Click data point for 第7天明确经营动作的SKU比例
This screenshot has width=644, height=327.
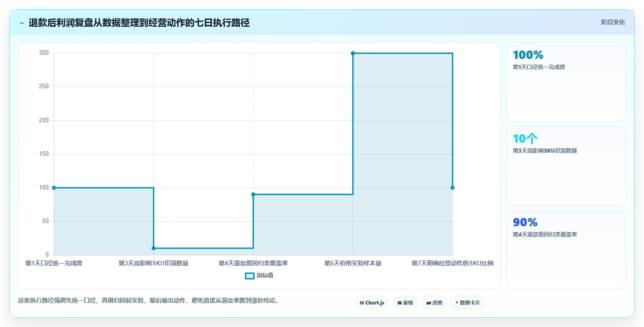453,188
